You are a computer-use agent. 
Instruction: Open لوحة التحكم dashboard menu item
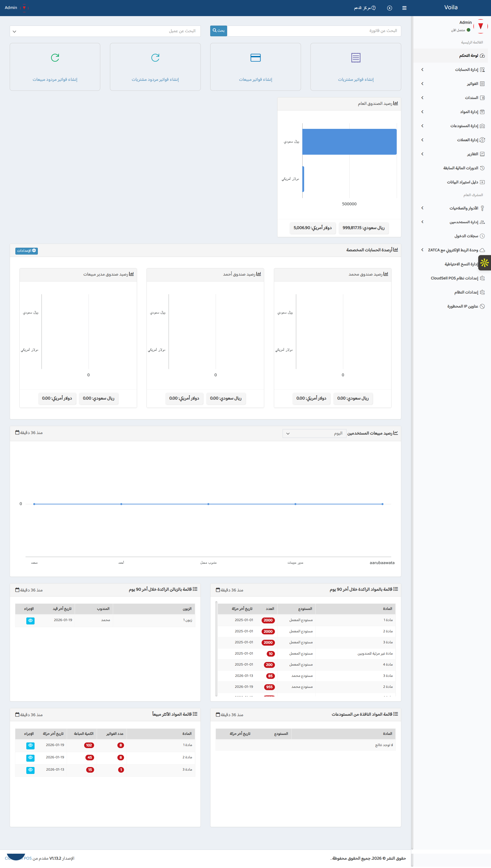point(451,56)
